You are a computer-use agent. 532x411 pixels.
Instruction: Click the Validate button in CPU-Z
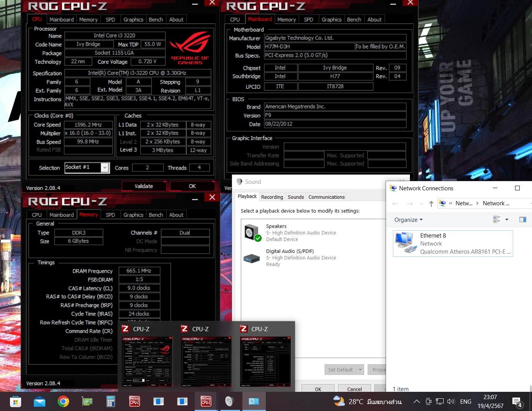[x=144, y=186]
